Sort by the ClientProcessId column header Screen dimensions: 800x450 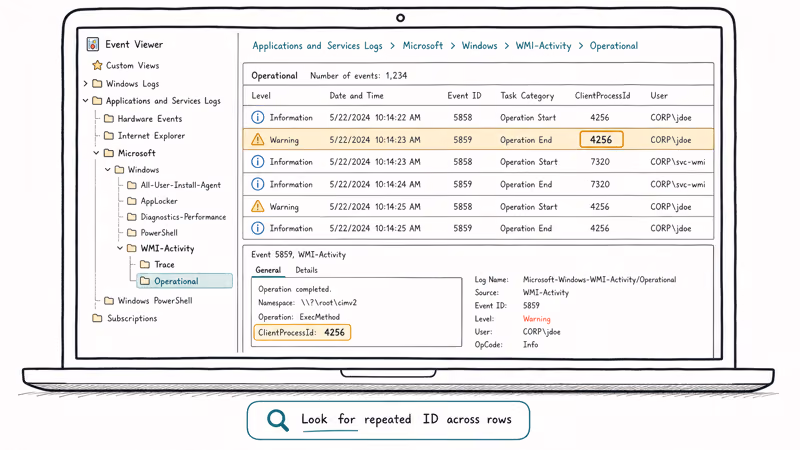coord(603,95)
